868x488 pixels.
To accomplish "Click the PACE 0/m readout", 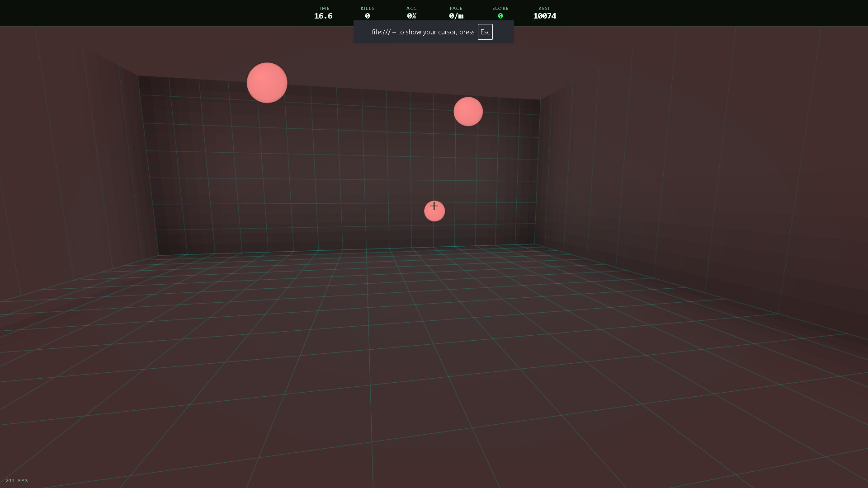I will click(456, 16).
